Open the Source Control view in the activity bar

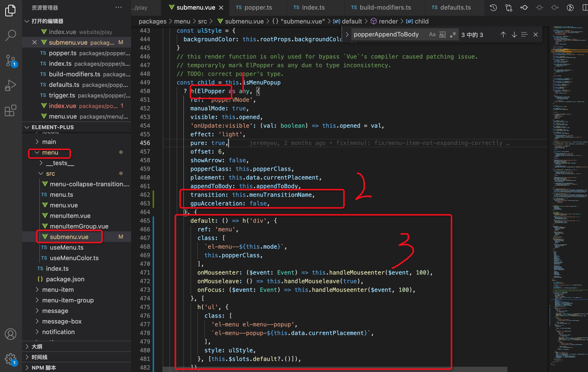10,60
